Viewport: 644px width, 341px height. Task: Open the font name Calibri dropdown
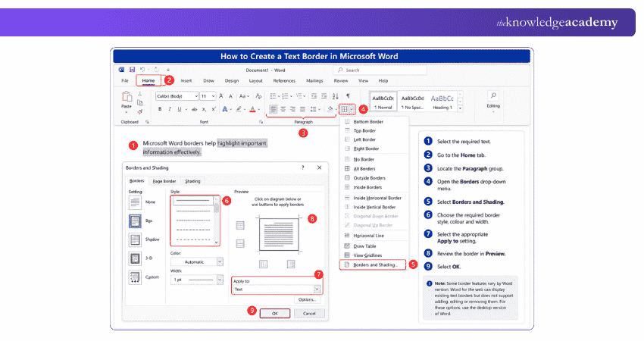coord(196,96)
